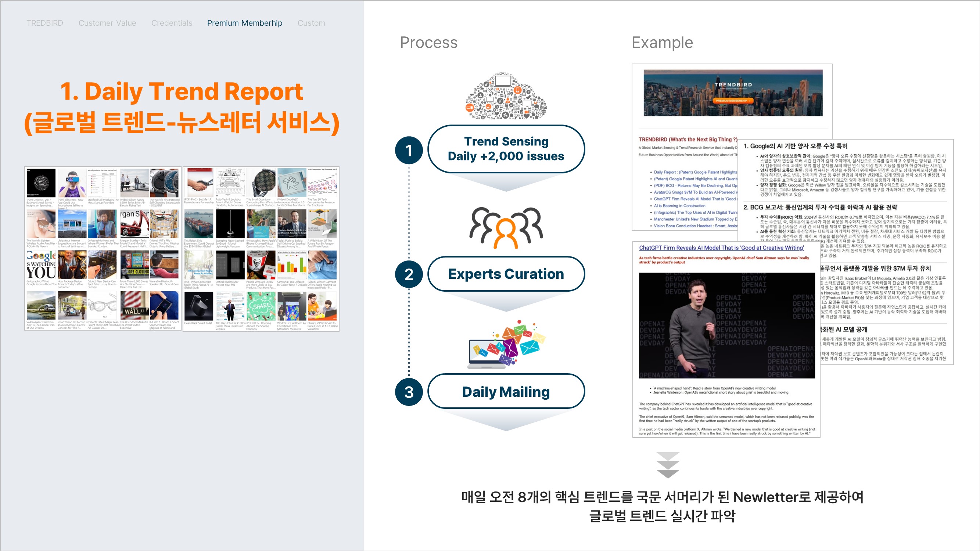Click the Trend Sensing Daily +2,000 issues pill
The width and height of the screenshot is (980, 551).
(x=506, y=149)
